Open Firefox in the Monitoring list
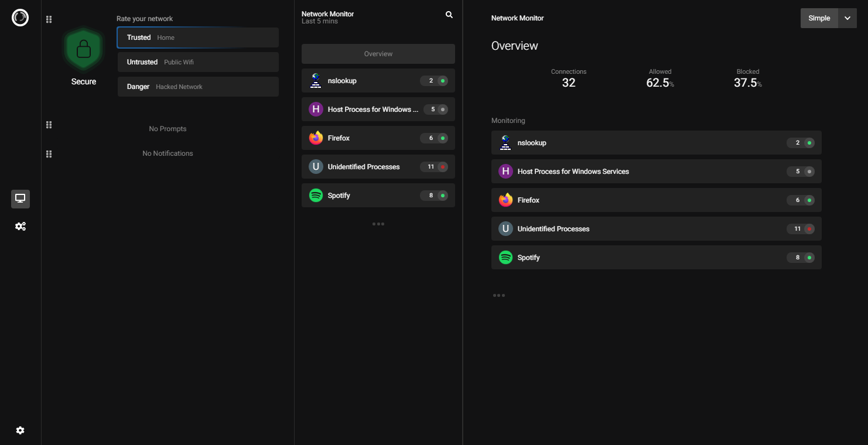Screen dimensions: 868x445 [657, 200]
